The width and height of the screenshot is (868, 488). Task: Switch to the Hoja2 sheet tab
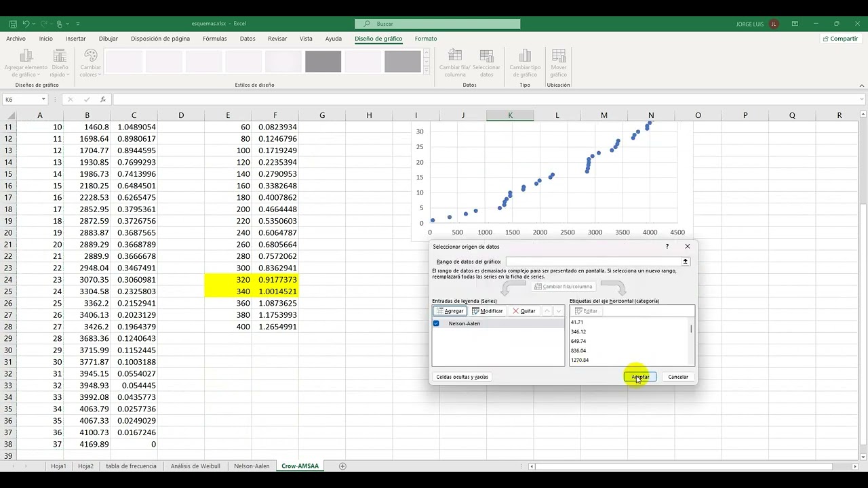click(x=85, y=466)
